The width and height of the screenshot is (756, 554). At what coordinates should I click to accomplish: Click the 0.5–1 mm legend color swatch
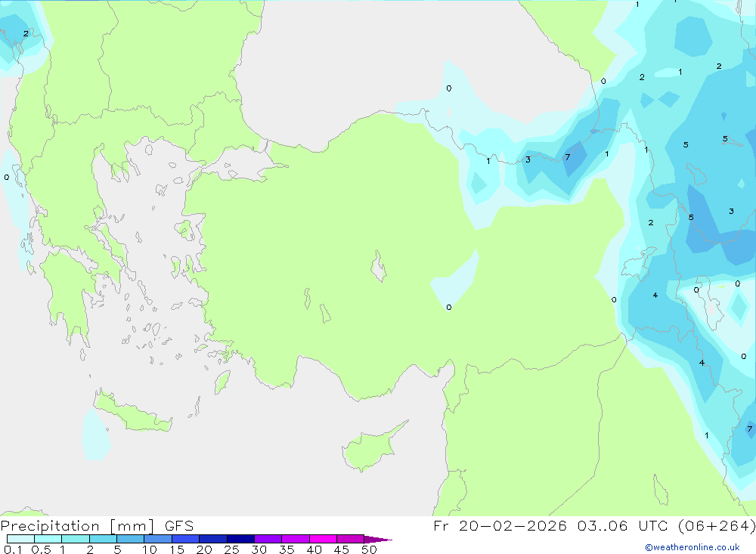pos(48,539)
